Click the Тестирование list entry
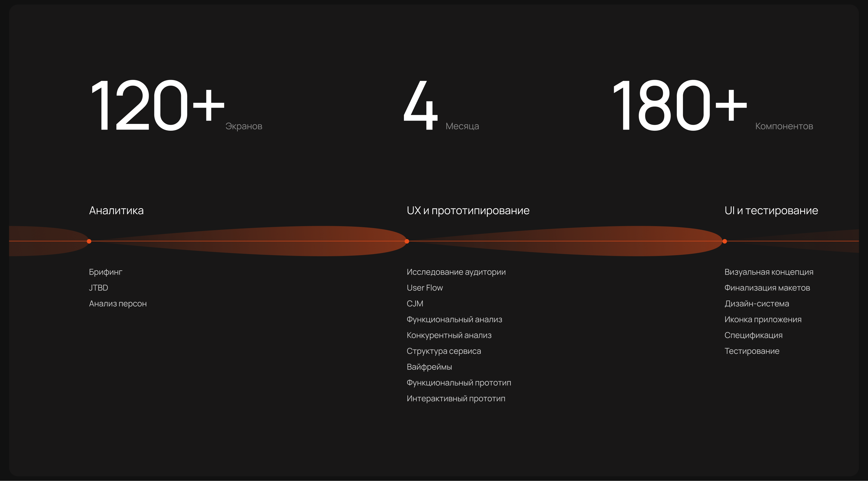 pyautogui.click(x=752, y=351)
